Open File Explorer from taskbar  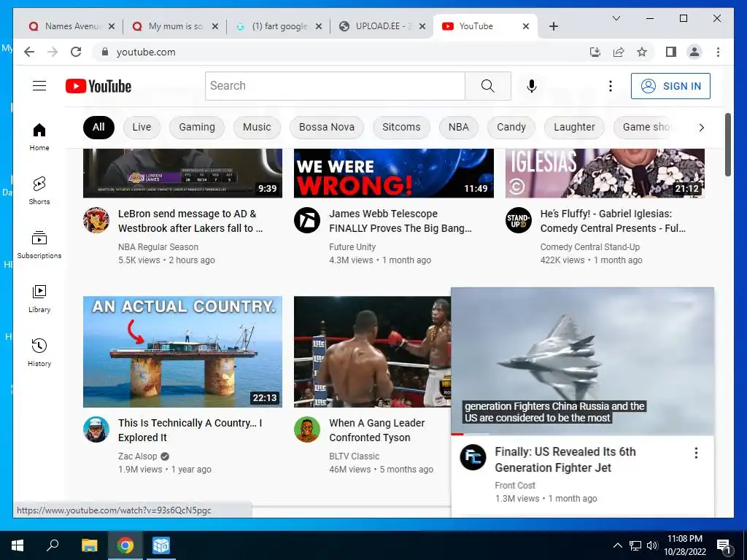tap(89, 545)
